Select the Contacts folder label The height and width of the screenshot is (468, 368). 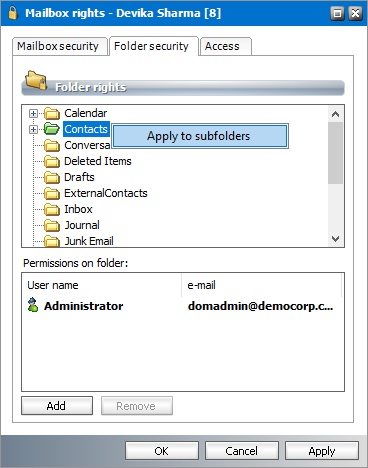(86, 129)
